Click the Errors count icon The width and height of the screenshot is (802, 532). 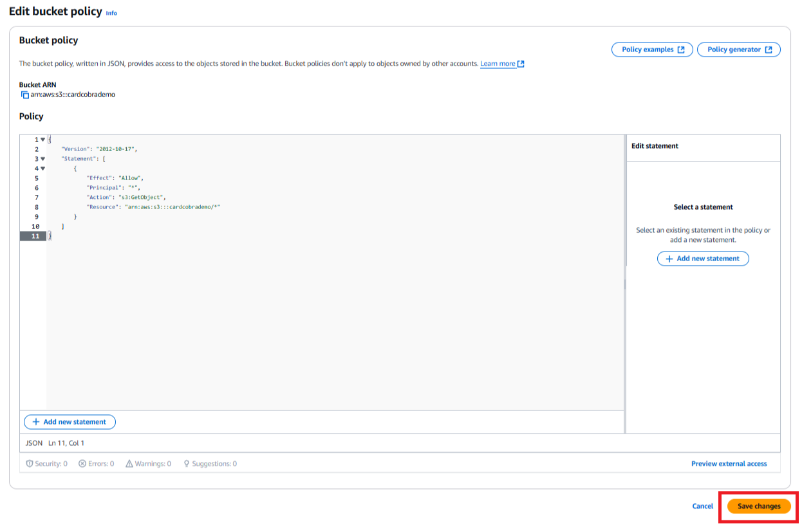82,464
